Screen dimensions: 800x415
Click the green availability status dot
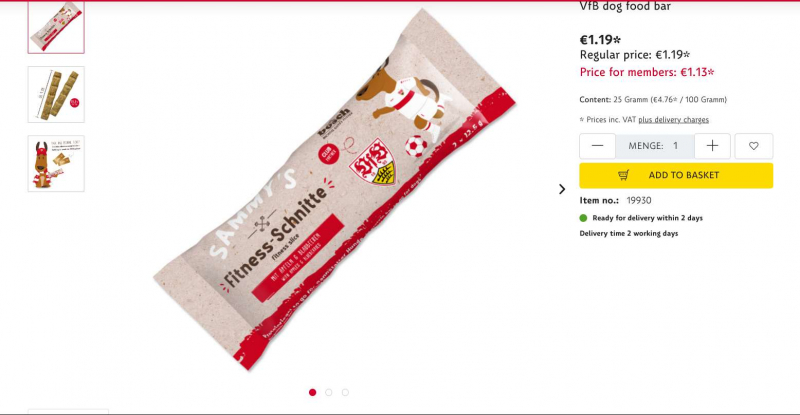(x=583, y=218)
